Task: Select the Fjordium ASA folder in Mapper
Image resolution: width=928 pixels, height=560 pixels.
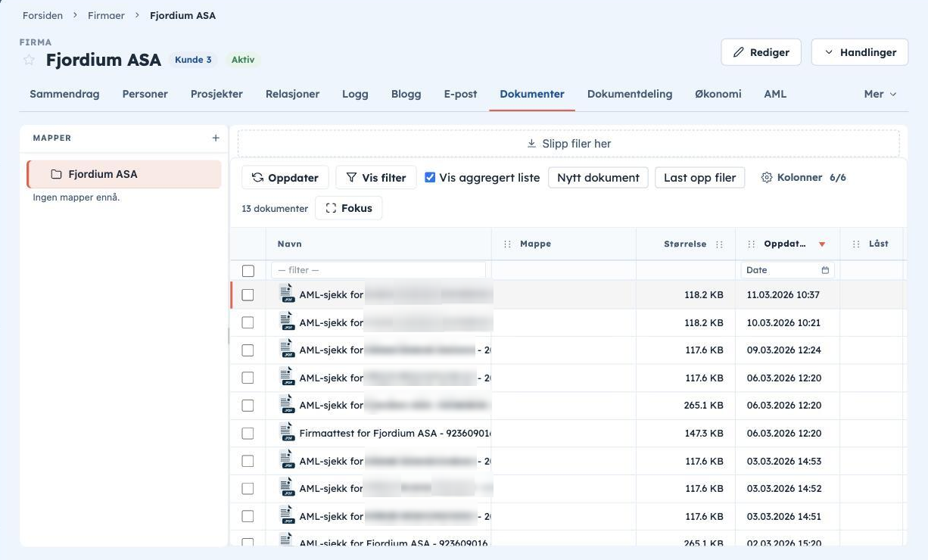Action: (124, 174)
